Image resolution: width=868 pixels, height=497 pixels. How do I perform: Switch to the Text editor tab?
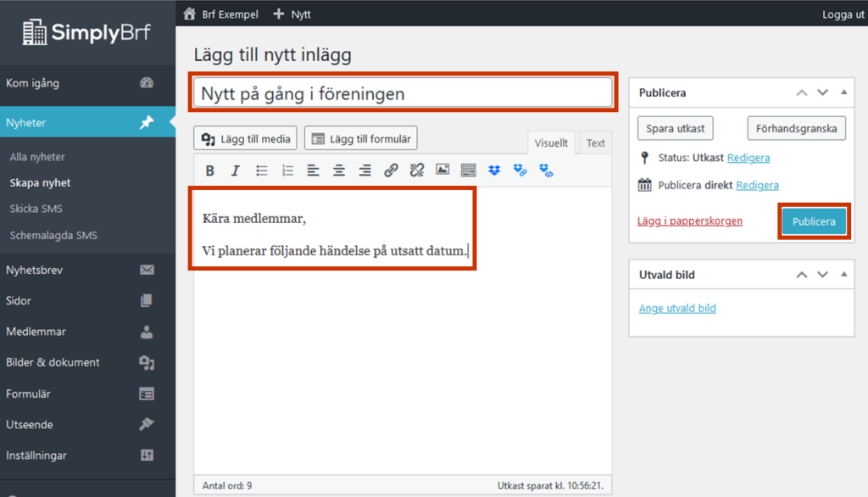click(596, 142)
